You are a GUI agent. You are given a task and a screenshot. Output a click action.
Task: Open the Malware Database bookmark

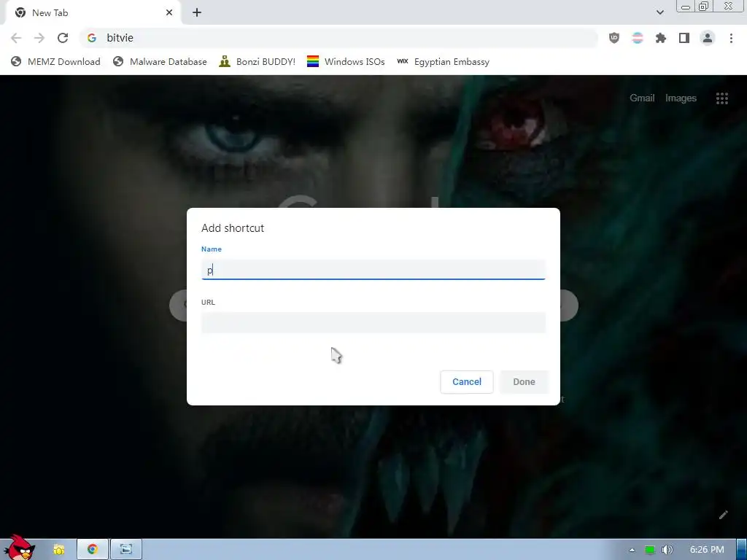coord(160,62)
